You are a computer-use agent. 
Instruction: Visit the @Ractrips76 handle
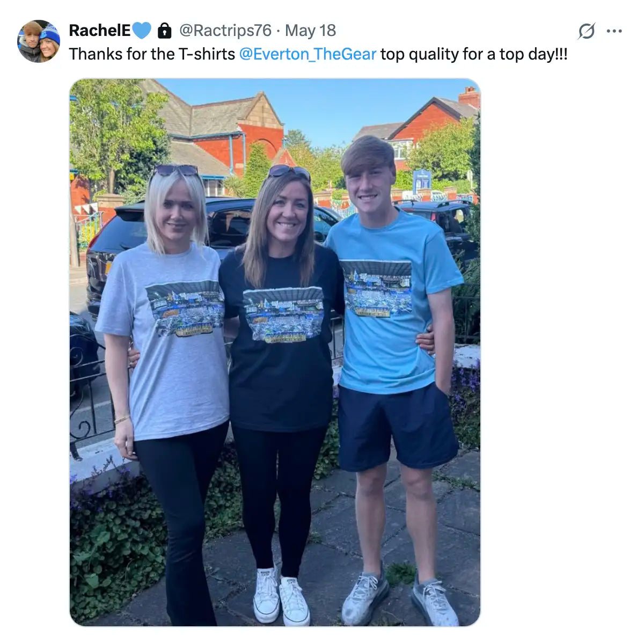[x=225, y=31]
